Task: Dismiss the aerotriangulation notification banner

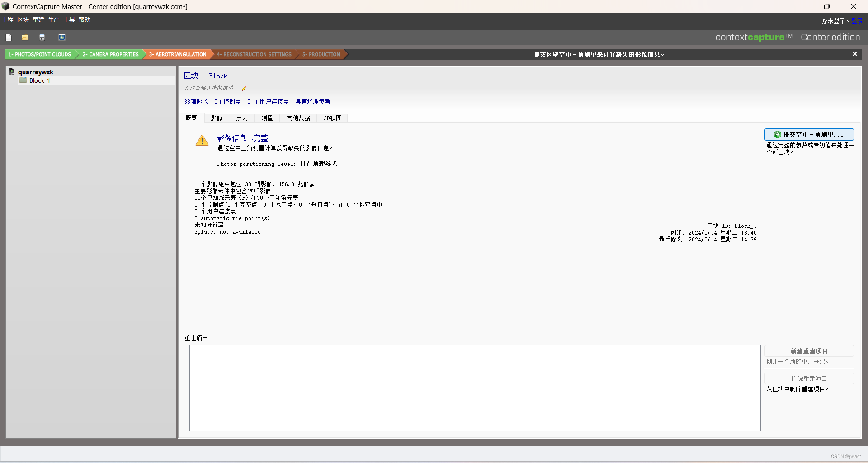Action: click(x=854, y=54)
